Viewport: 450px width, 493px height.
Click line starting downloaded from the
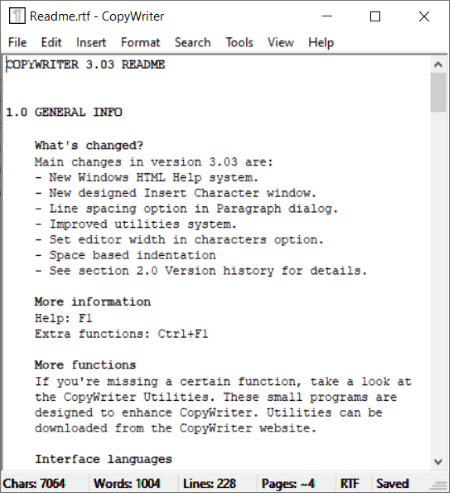176,428
